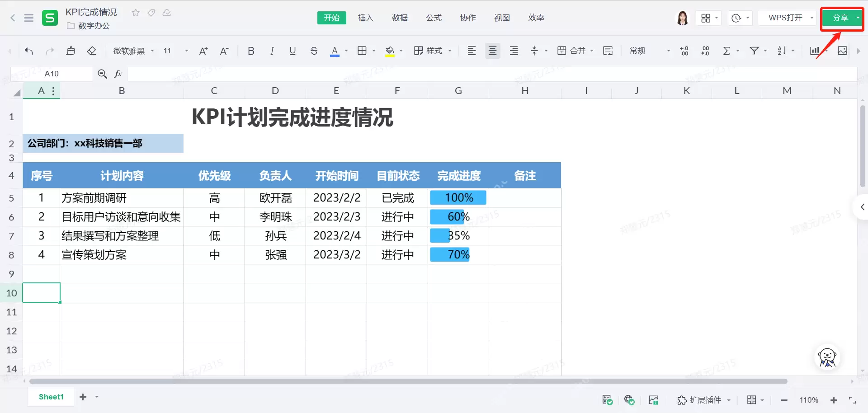Select the 开始 tab
868x413 pixels.
coord(332,18)
